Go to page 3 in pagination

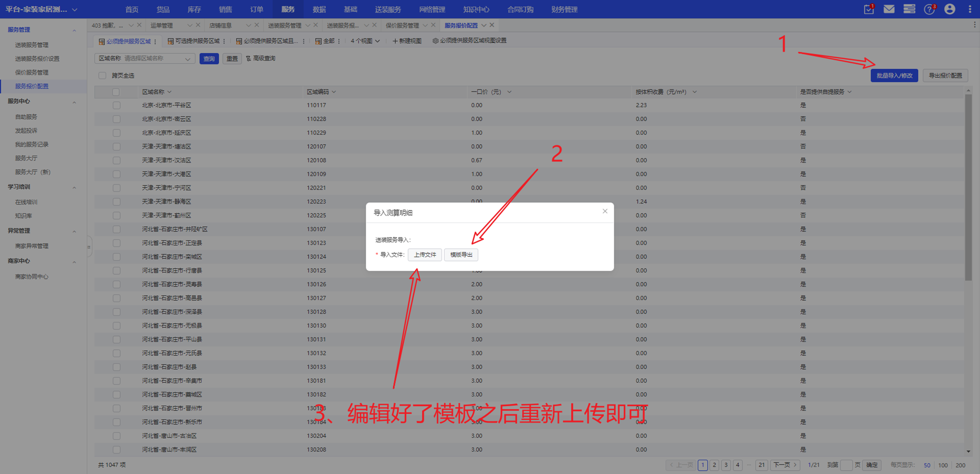tap(726, 465)
